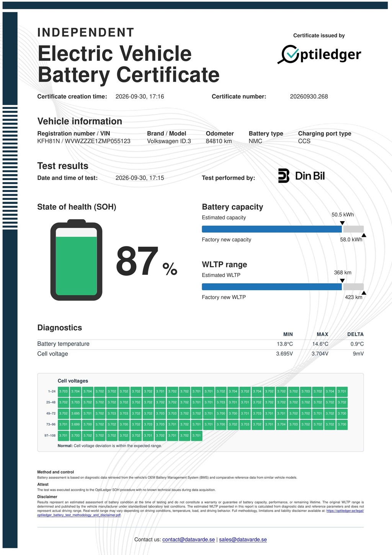Click the 3.699 cell in row 73–96
This screenshot has height=555, width=392.
point(75,425)
